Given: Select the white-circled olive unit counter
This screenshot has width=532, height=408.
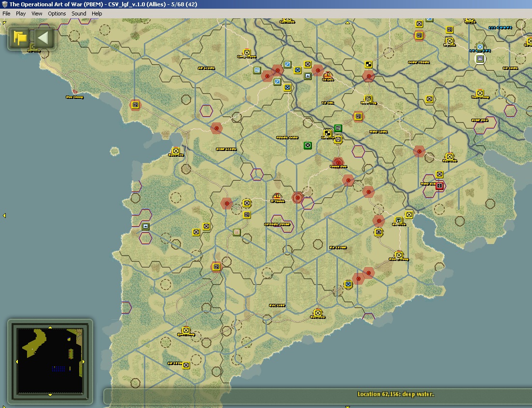Looking at the screenshot, I should pos(480,59).
